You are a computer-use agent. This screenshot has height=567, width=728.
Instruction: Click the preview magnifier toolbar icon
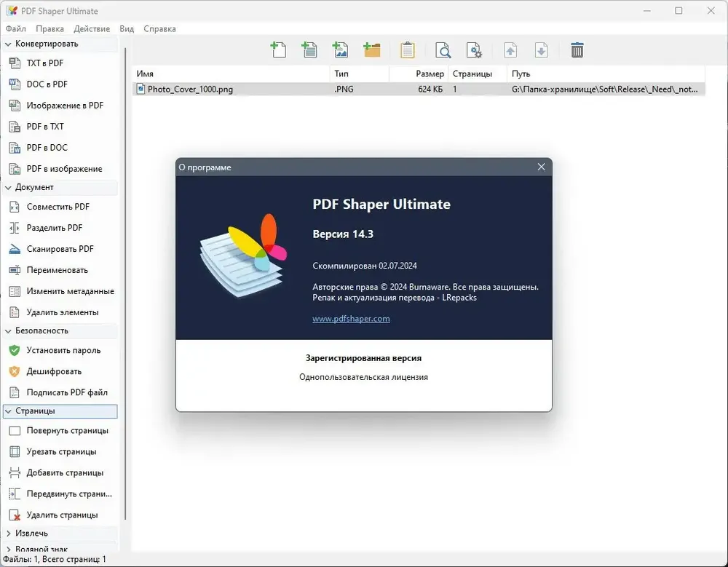point(443,49)
